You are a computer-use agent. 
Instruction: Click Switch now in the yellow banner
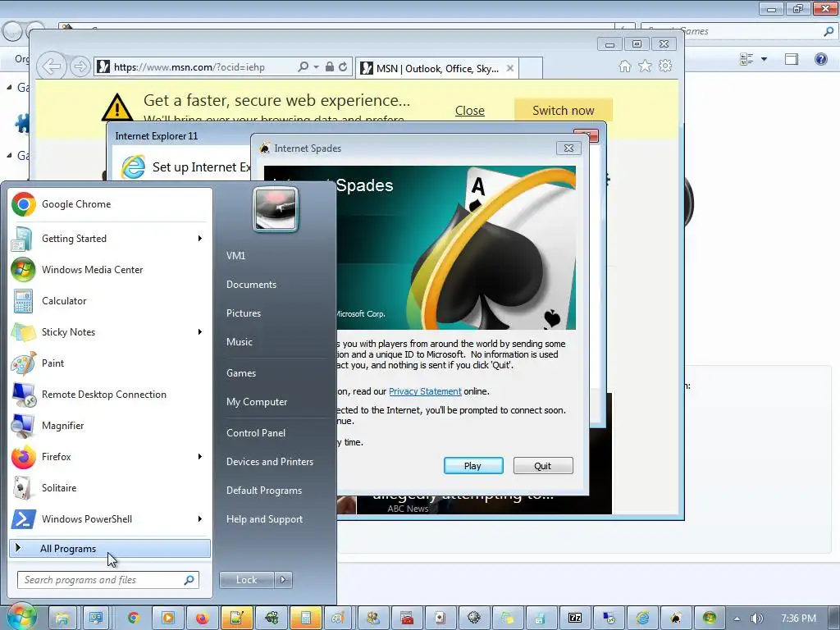tap(563, 111)
